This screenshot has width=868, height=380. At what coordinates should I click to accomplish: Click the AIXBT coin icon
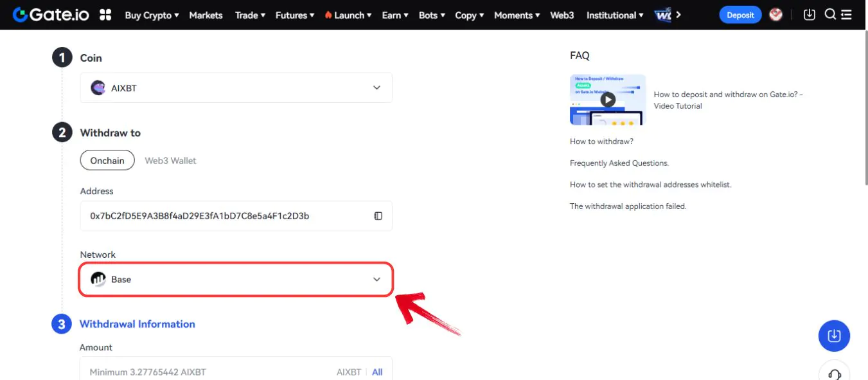pos(98,88)
